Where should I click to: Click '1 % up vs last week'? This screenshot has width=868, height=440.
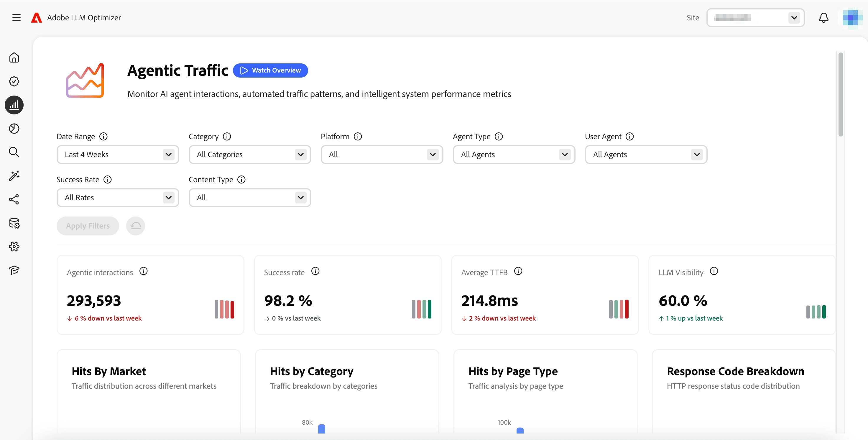[x=694, y=318]
